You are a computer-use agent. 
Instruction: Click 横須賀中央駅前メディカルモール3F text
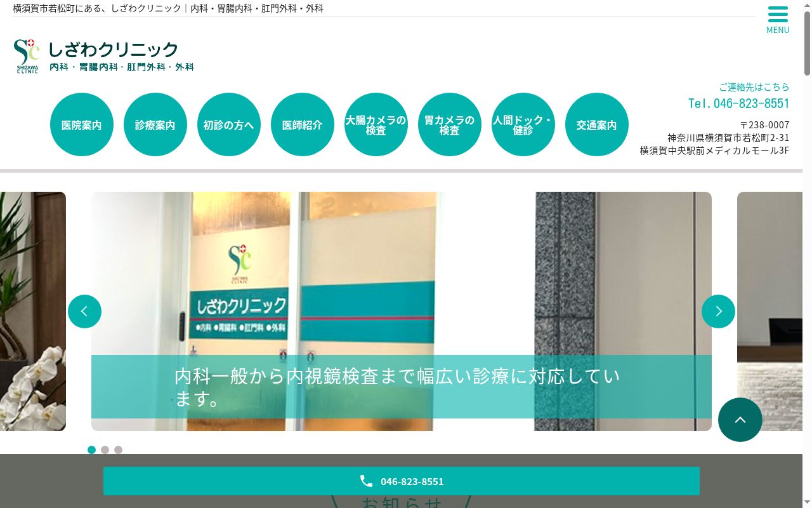click(715, 150)
